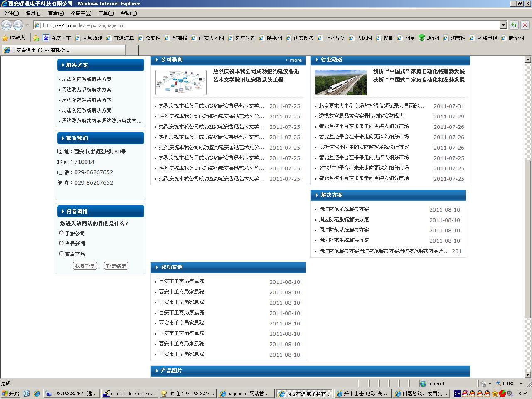Open the Favorites star button (收藏夹)

pos(14,38)
